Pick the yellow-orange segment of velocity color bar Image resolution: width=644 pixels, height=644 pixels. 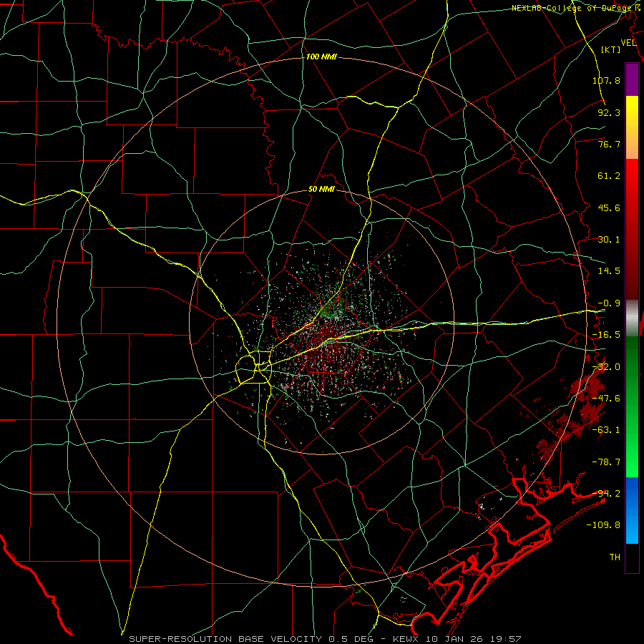[x=632, y=127]
